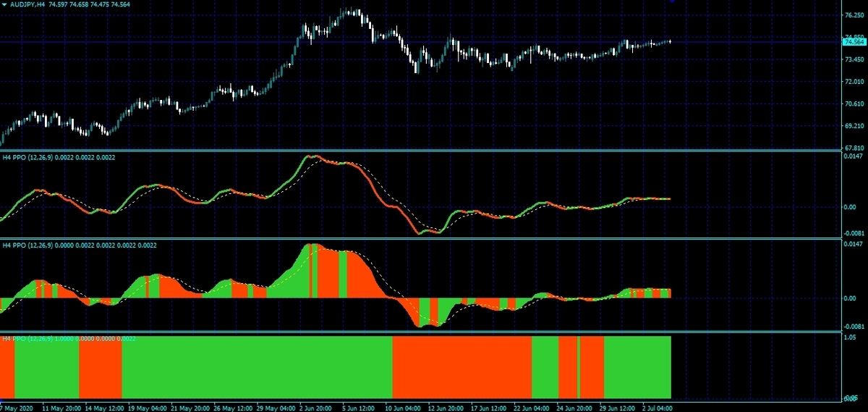The image size is (868, 412).
Task: Click the 0.0147 scale value in the PPO line panel
Action: (854, 156)
